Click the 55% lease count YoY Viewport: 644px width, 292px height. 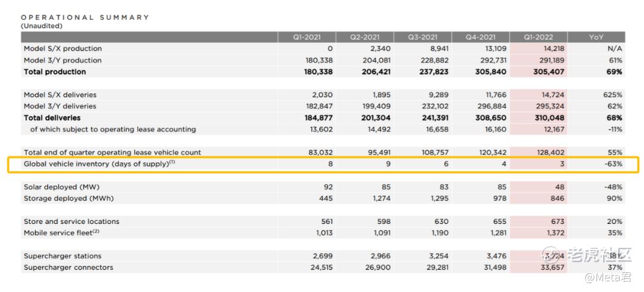coord(616,152)
